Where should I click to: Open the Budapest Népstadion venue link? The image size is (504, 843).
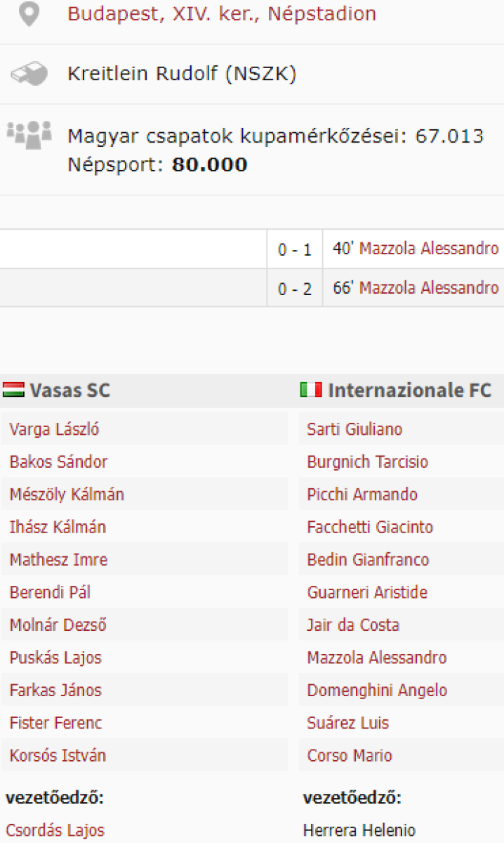point(221,14)
